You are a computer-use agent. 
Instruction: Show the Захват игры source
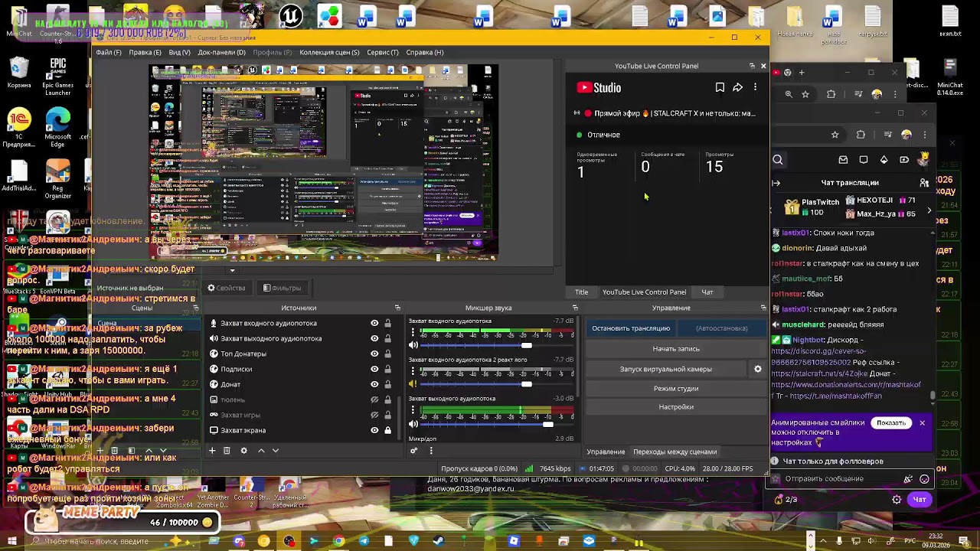[x=374, y=415]
